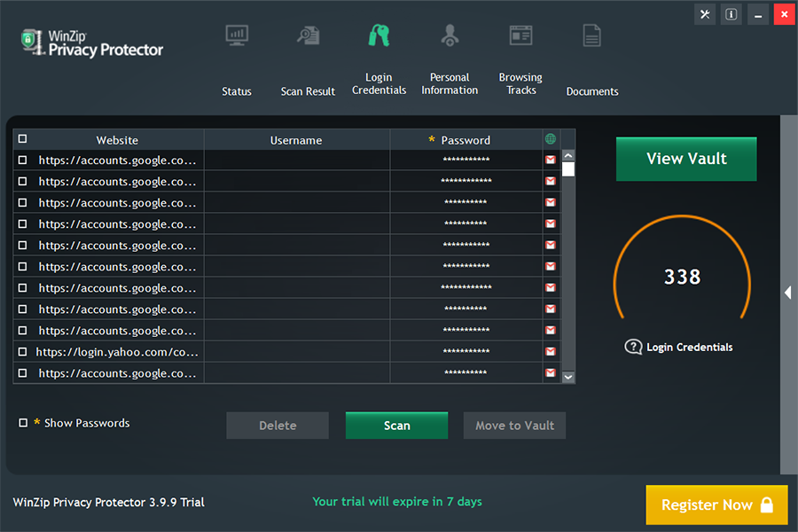
Task: Switch to the Scan Result tab
Action: point(308,91)
